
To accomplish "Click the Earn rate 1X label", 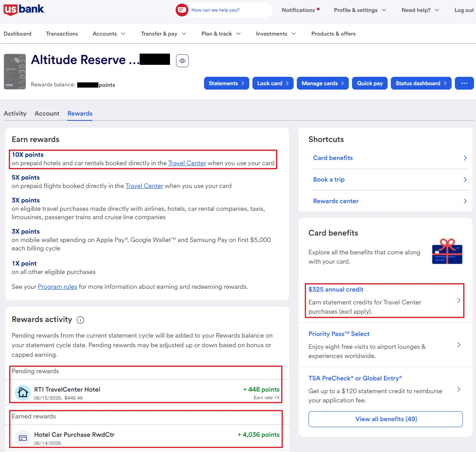I will 266,397.
